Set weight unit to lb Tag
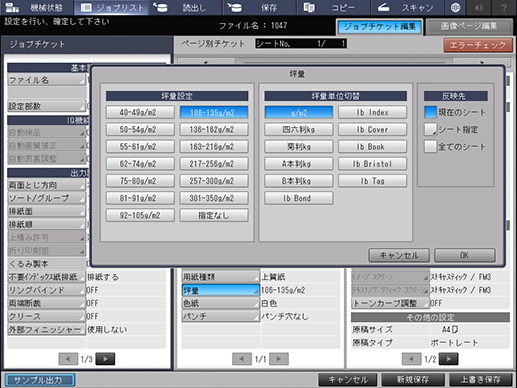Screen dimensions: 517x388 tap(373, 181)
